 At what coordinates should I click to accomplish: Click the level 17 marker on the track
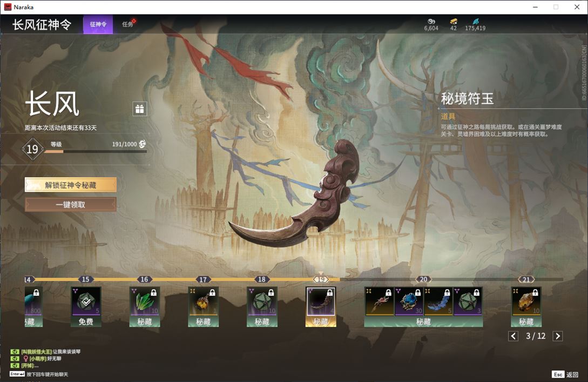tap(203, 279)
